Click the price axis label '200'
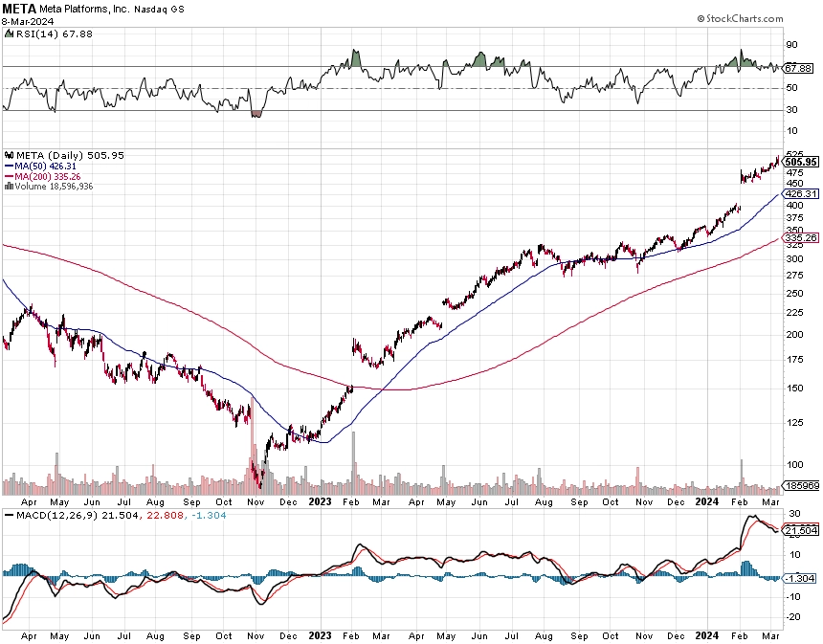This screenshot has height=644, width=823. (x=794, y=334)
